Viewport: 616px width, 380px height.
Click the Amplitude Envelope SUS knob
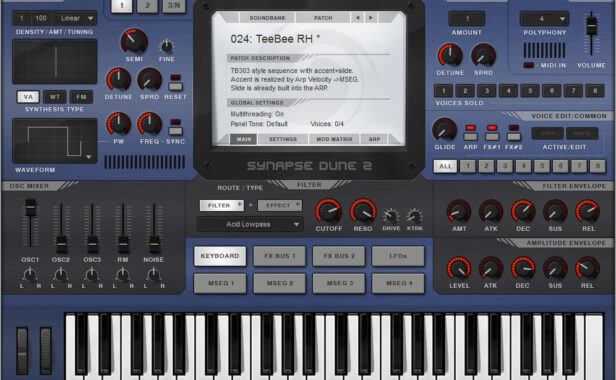555,269
